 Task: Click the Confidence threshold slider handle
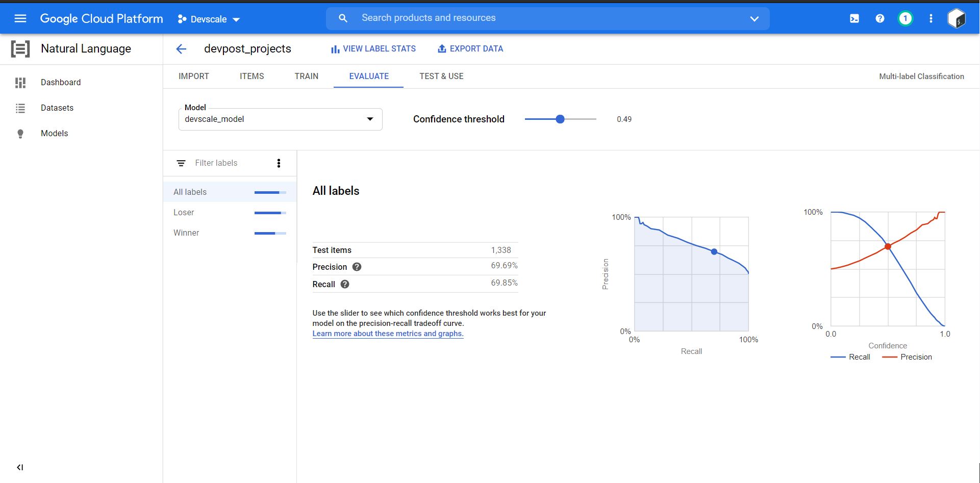tap(560, 119)
